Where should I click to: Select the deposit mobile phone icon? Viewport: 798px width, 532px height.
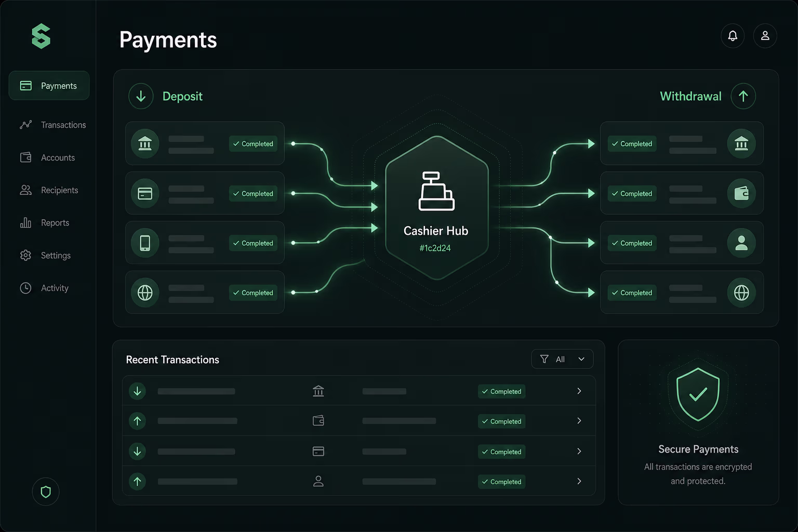tap(145, 243)
